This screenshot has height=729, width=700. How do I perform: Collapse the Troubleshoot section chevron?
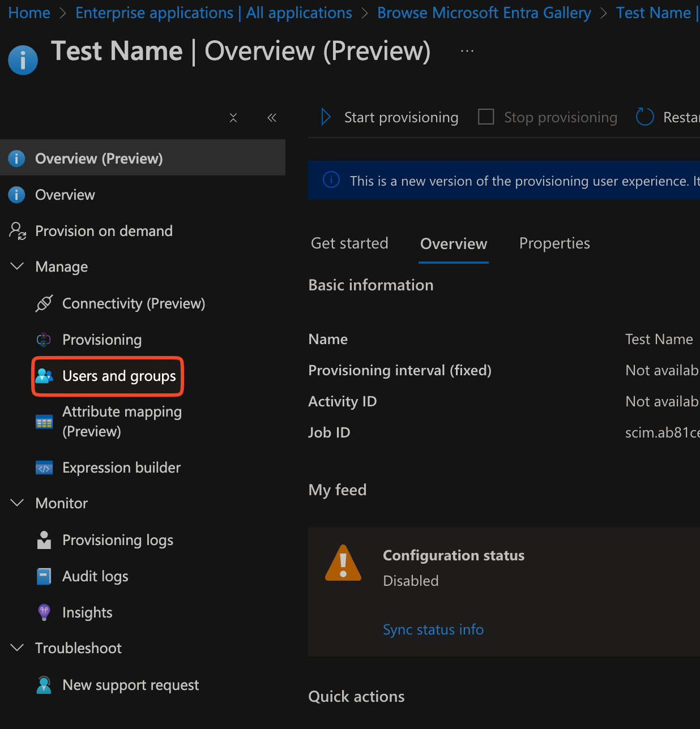pos(18,647)
